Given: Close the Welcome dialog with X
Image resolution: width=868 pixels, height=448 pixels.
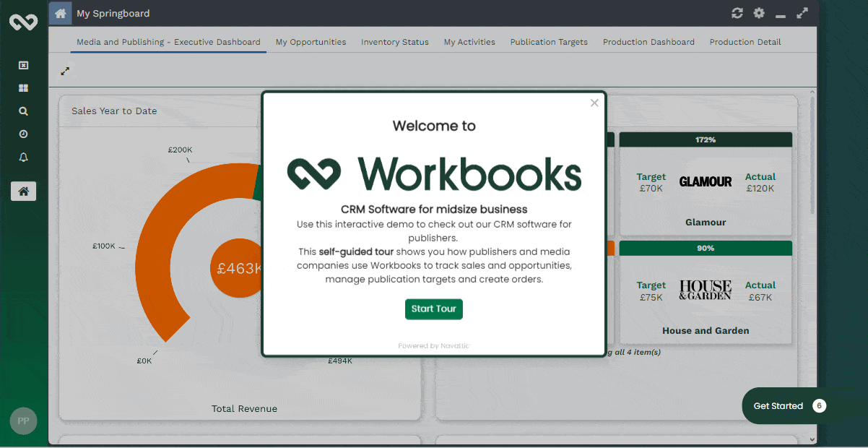Looking at the screenshot, I should coord(594,103).
